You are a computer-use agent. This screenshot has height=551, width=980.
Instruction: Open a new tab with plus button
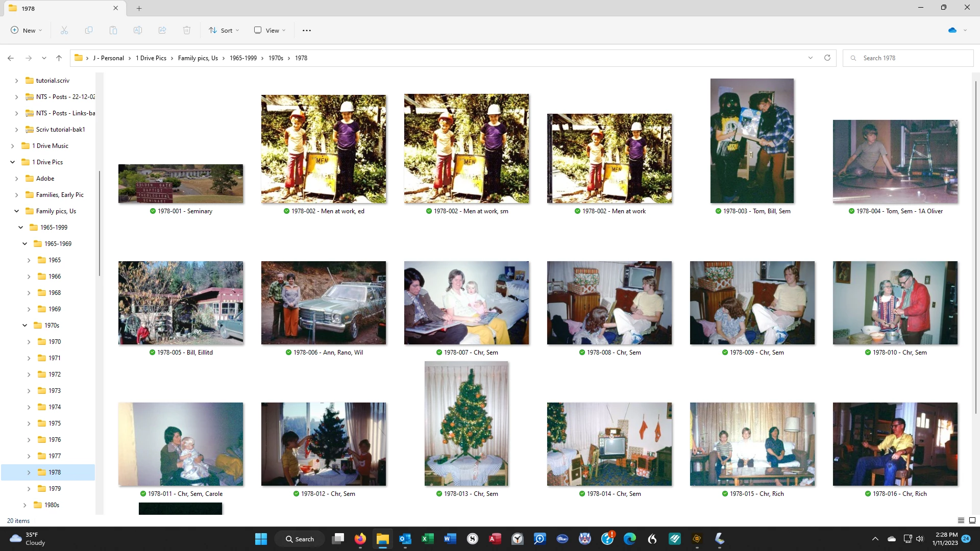pos(139,8)
